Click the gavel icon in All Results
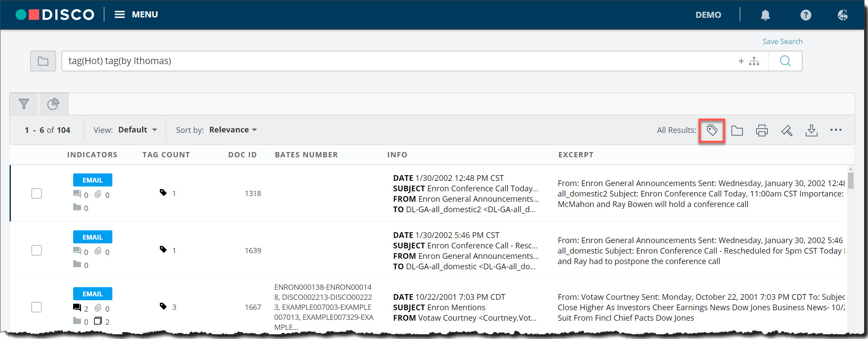 coord(787,130)
